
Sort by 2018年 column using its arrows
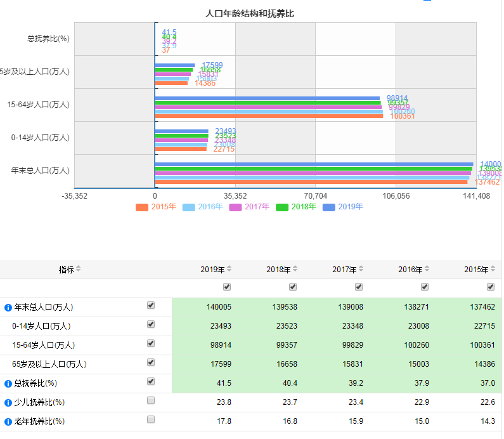tap(295, 270)
